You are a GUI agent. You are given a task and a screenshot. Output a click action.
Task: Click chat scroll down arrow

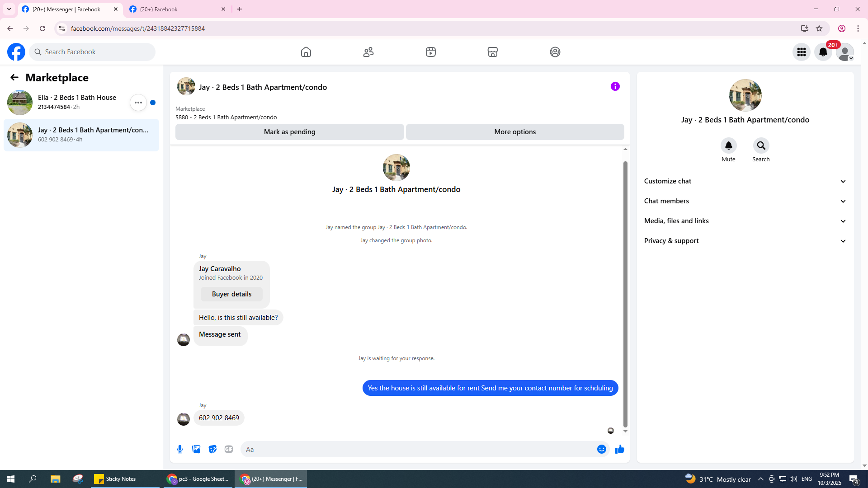click(625, 431)
